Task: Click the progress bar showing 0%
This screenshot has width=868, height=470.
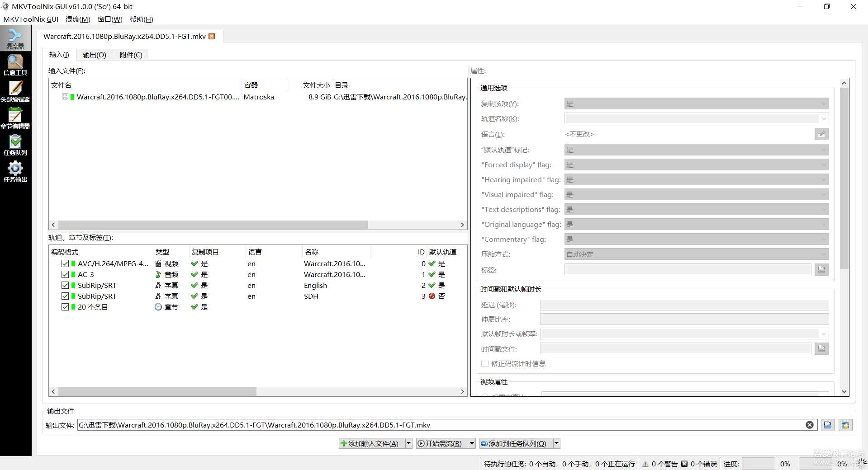Action: tap(758, 464)
